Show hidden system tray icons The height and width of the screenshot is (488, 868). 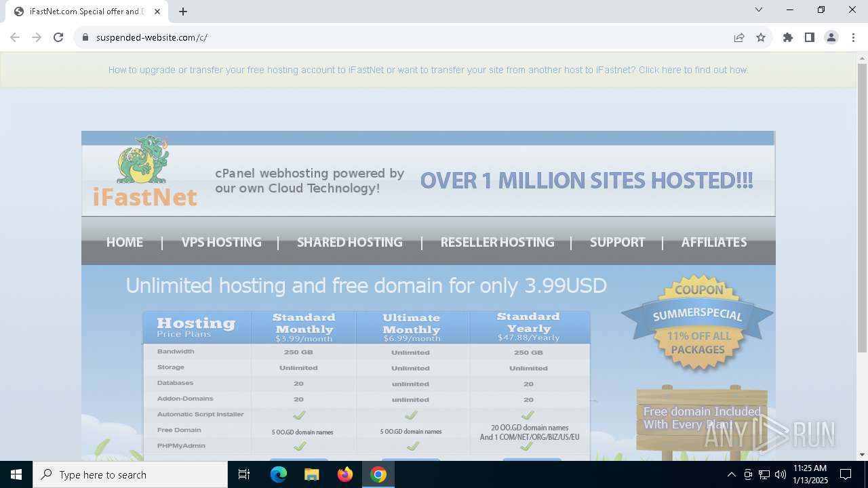coord(731,474)
